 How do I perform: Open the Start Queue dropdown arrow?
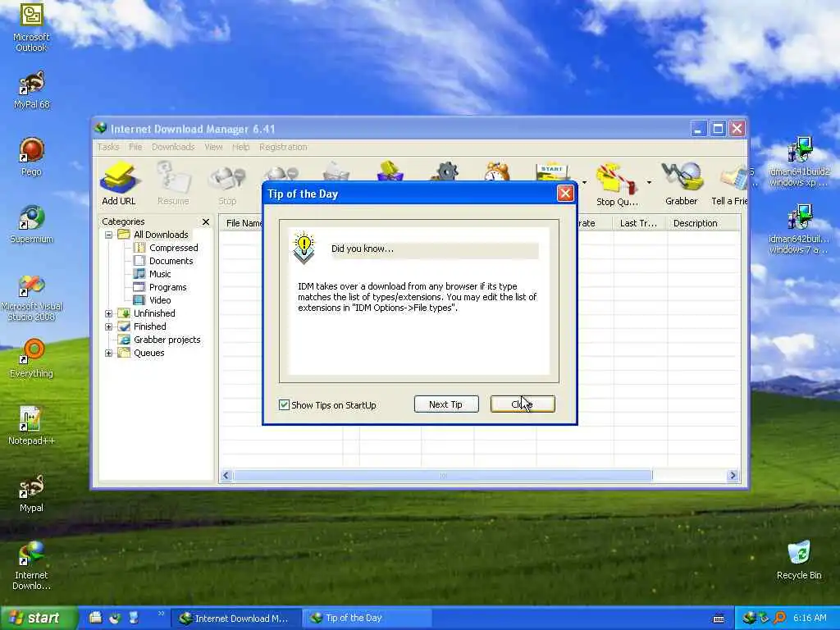(x=584, y=183)
